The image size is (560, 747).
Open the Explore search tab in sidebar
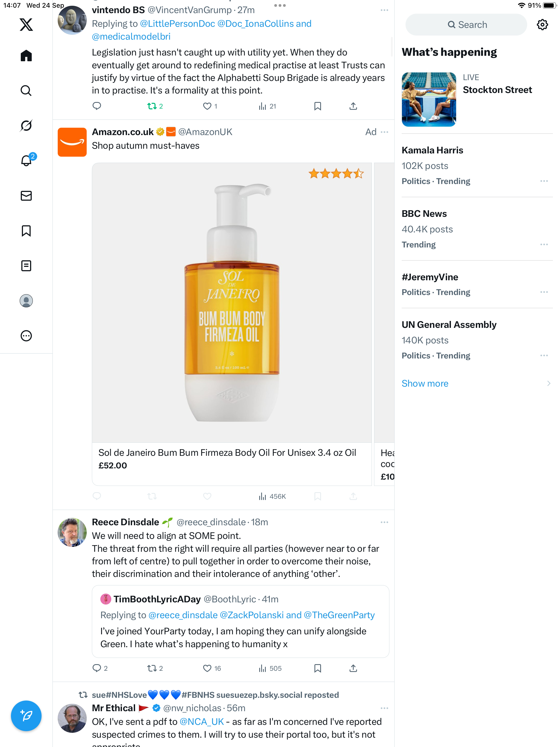pos(26,91)
